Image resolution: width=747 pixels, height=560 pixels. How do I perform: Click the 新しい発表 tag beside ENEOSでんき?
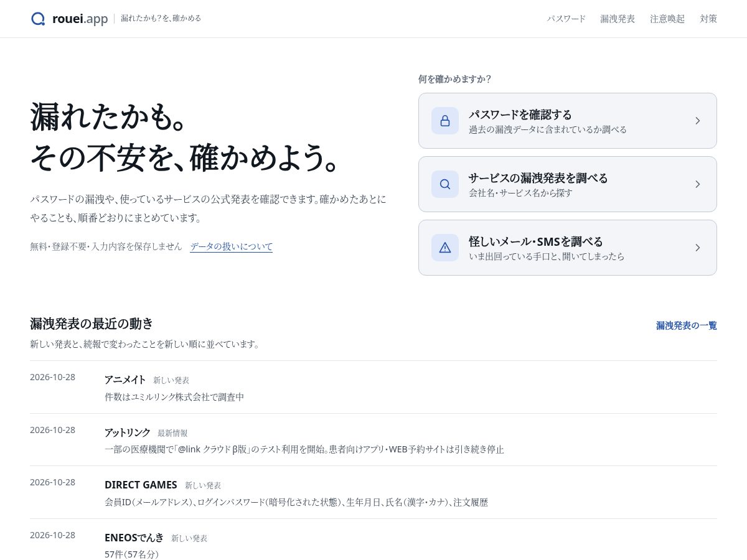pos(189,538)
